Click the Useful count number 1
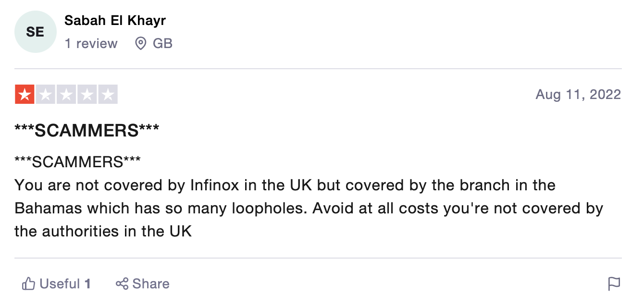The height and width of the screenshot is (297, 644). (88, 284)
